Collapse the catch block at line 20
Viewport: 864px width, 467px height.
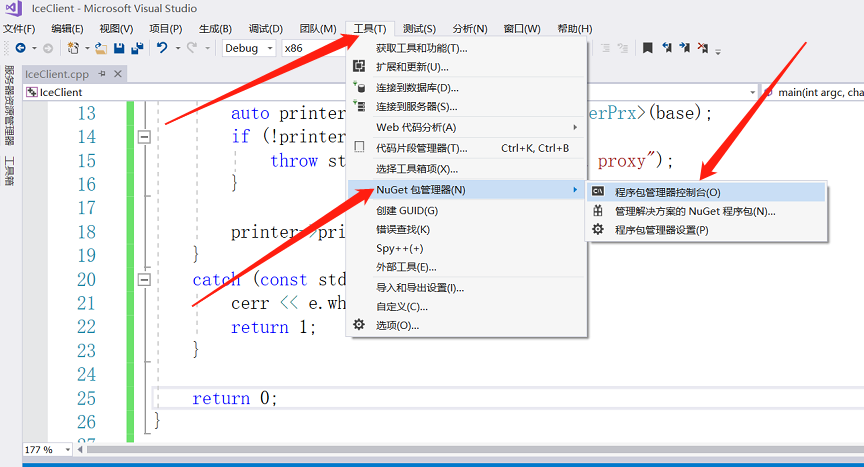144,280
